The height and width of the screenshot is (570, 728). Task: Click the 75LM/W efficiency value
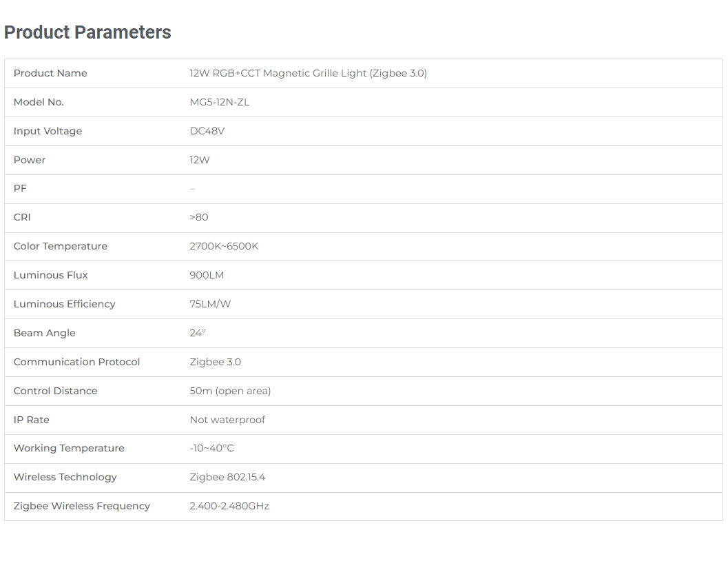coord(210,304)
